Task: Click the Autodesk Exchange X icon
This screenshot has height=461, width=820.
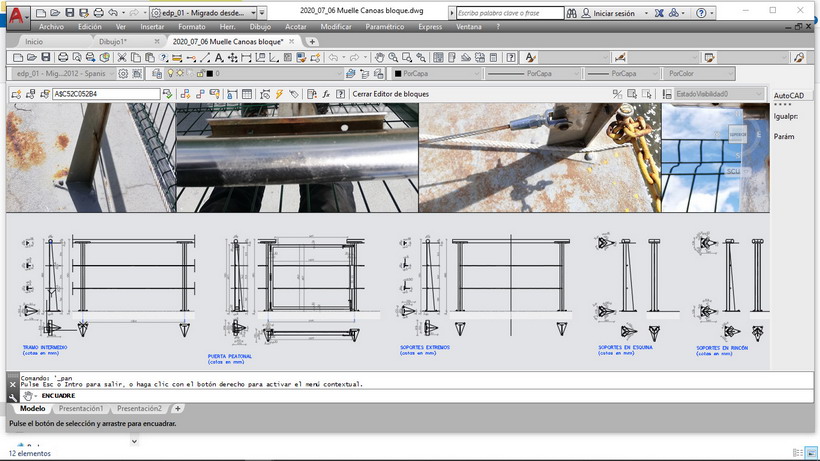Action: tap(659, 13)
